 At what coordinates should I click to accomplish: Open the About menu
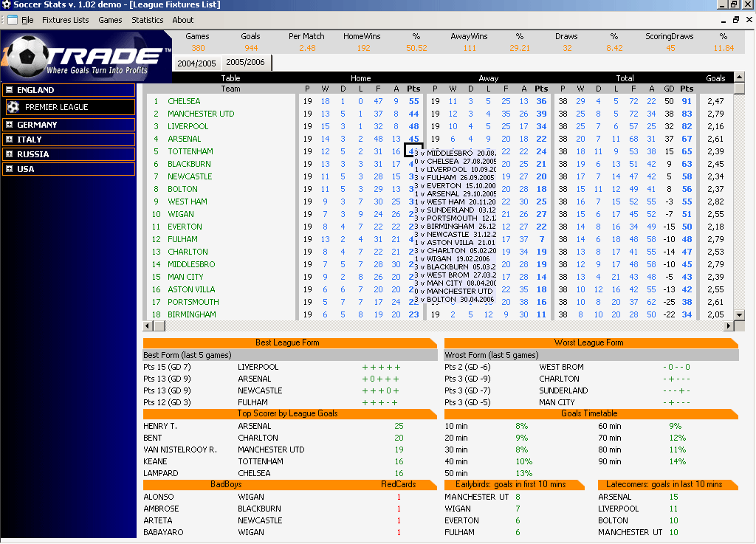point(183,20)
